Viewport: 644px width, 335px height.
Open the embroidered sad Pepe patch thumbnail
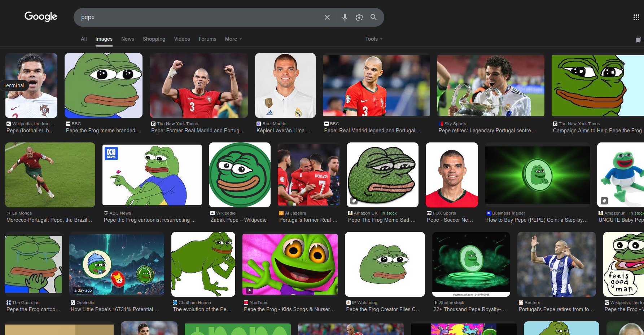pyautogui.click(x=382, y=175)
